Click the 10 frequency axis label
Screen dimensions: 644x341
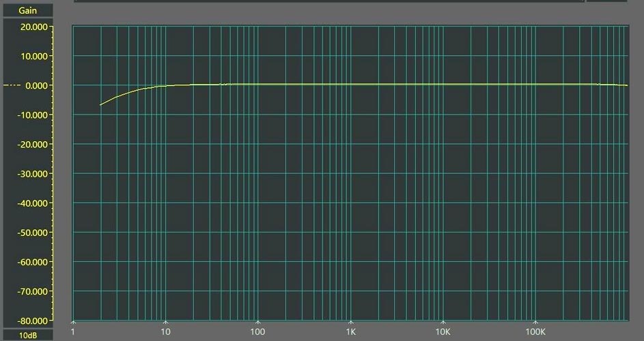[165, 331]
